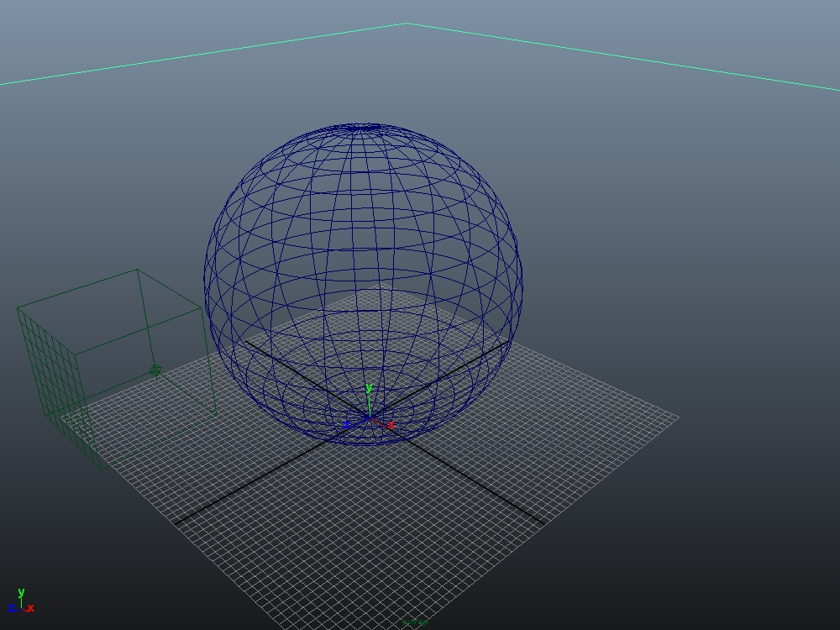Click the topmost back corner of the green cube

click(137, 270)
